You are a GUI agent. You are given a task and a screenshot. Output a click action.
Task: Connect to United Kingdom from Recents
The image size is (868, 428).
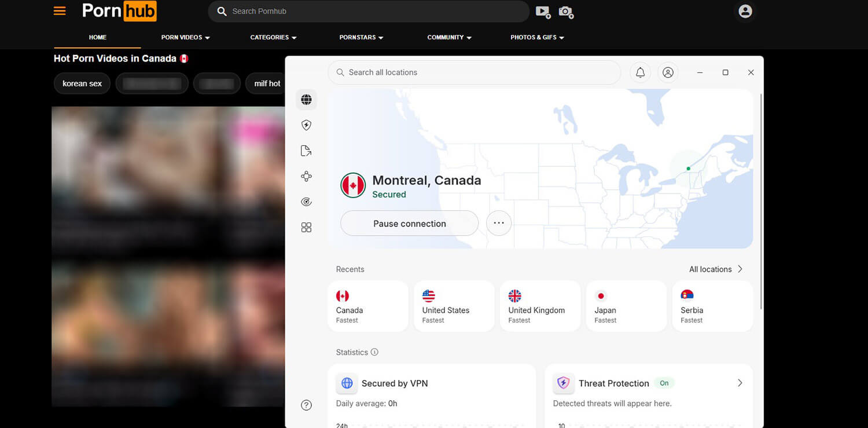540,306
